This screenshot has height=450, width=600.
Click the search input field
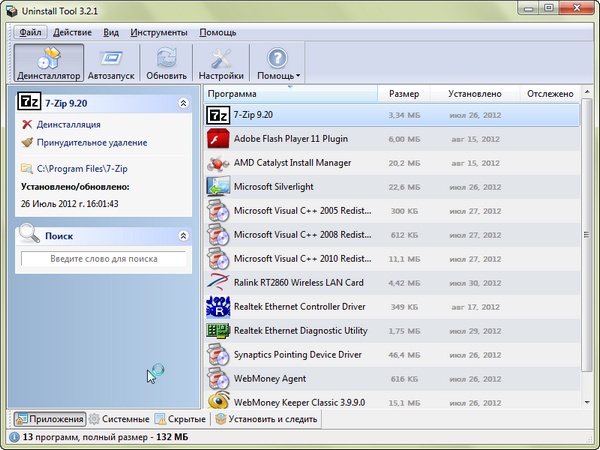(x=104, y=259)
